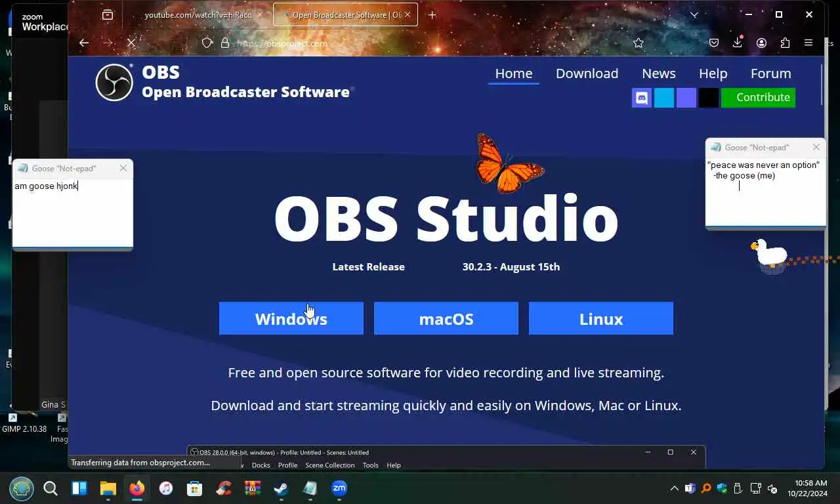Screen dimensions: 840x504
Task: Stop loading the page with the X button
Action: (x=131, y=43)
